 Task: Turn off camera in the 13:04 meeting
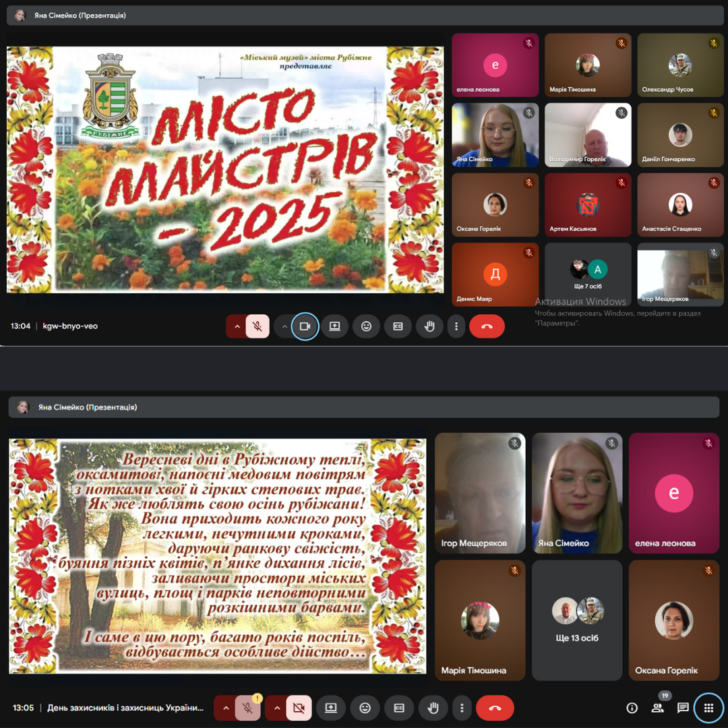coord(305,326)
